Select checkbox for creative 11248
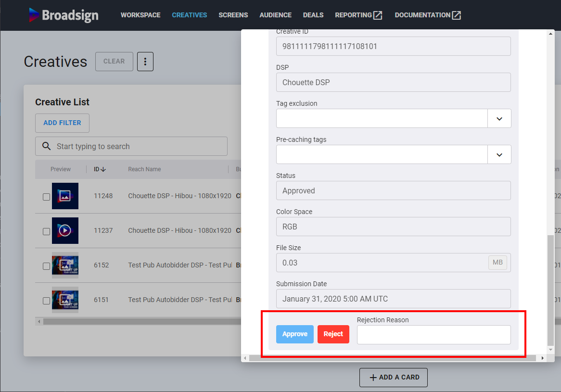This screenshot has width=561, height=392. tap(46, 197)
